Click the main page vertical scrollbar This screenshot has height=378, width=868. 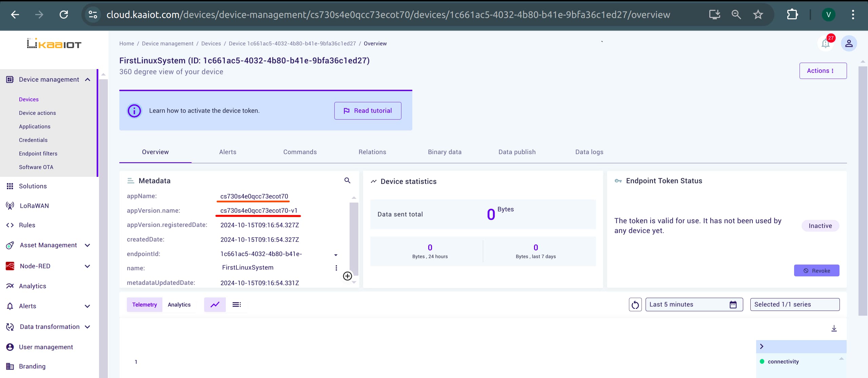(863, 191)
